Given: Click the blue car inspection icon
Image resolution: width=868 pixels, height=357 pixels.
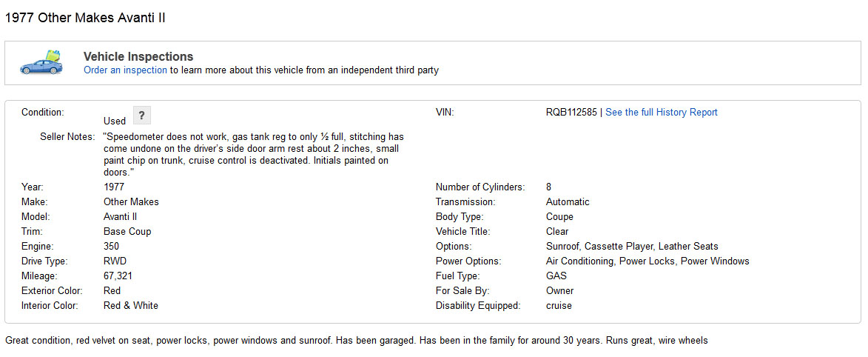Looking at the screenshot, I should tap(41, 63).
